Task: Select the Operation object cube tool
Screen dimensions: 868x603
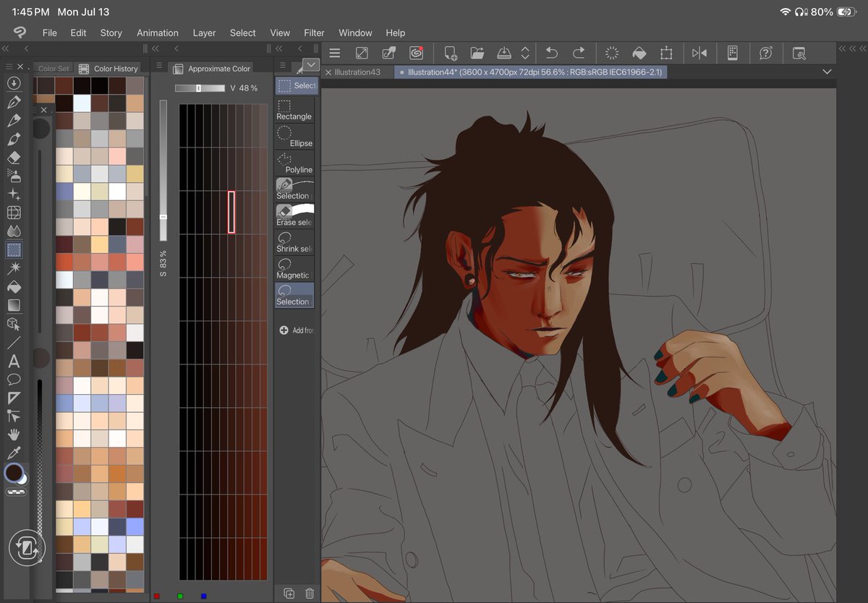Action: (14, 324)
